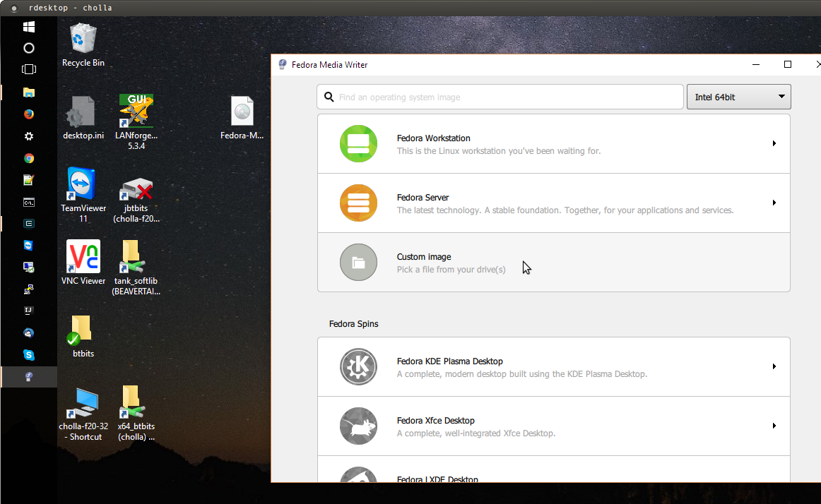Select Fedora Media Writer taskbar icon
Image resolution: width=821 pixels, height=504 pixels.
(29, 377)
